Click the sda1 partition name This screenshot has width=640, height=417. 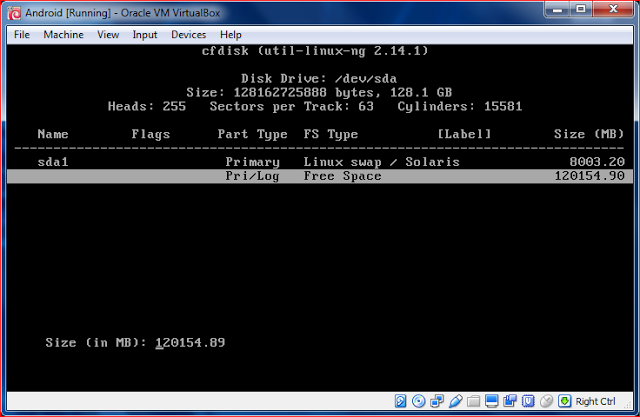[x=53, y=162]
